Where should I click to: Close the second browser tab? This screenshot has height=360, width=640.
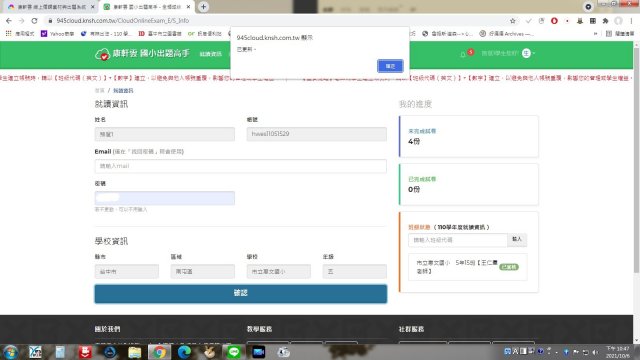(189, 7)
